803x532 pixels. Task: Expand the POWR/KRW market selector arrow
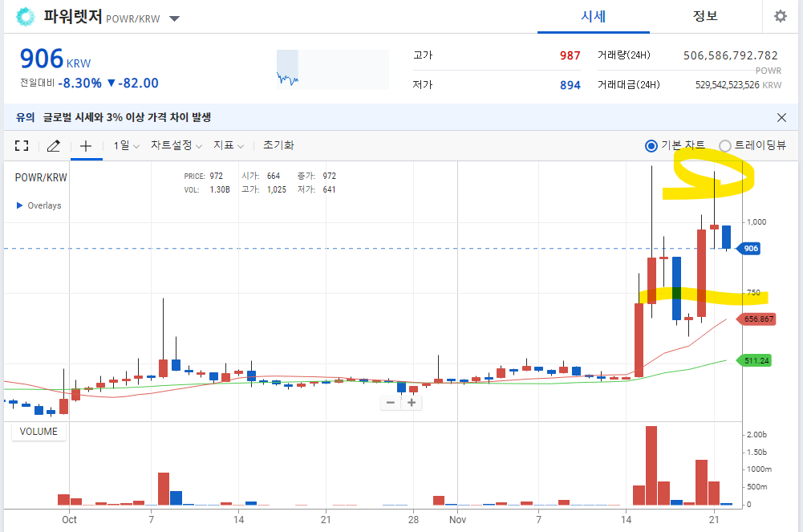175,19
